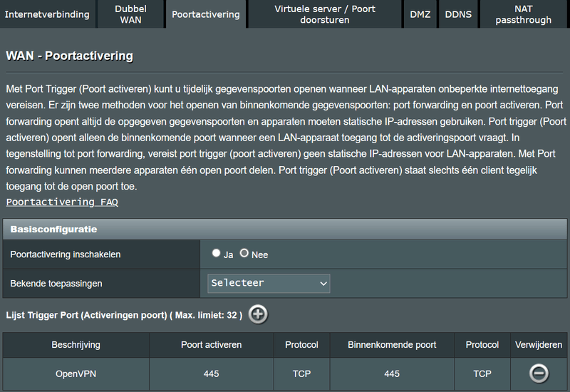Viewport: 570px width, 392px height.
Task: Select the Poortactivering tab
Action: [206, 14]
